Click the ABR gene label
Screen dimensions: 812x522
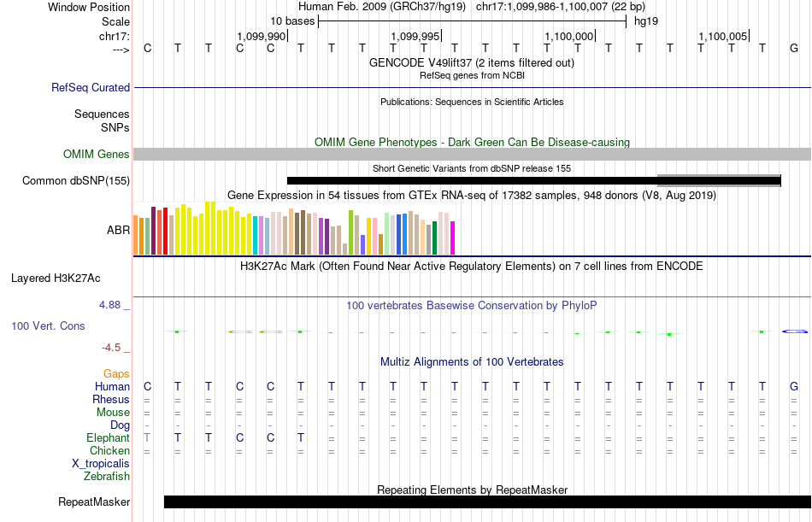pyautogui.click(x=118, y=231)
